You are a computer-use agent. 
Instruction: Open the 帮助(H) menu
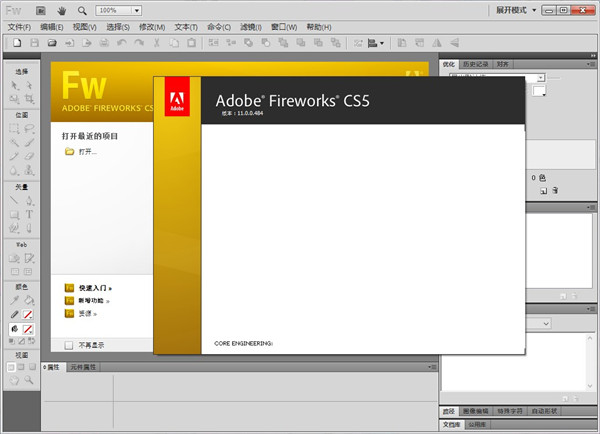click(319, 27)
